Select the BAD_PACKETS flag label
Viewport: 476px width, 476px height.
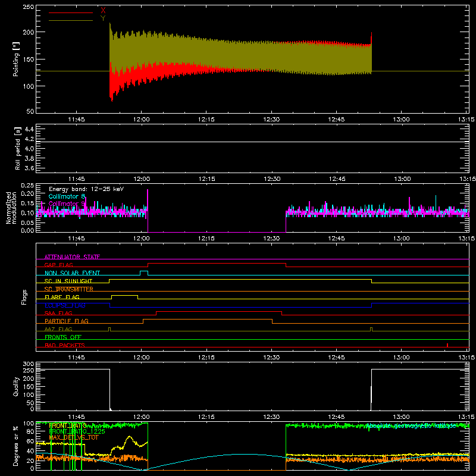[65, 345]
